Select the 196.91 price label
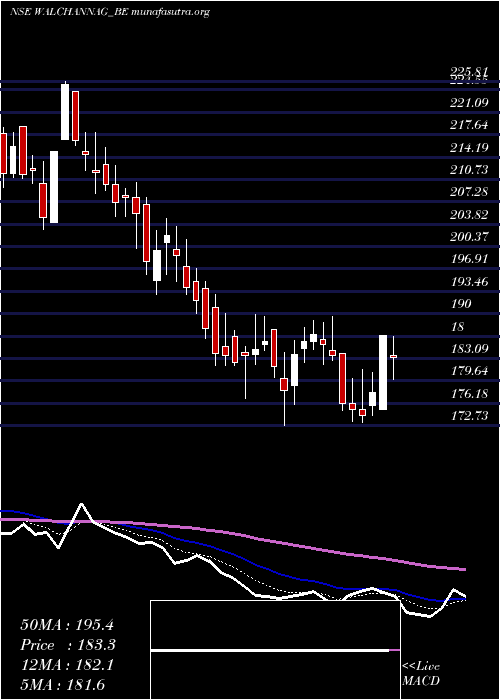The height and width of the screenshot is (700, 500). coord(469,259)
